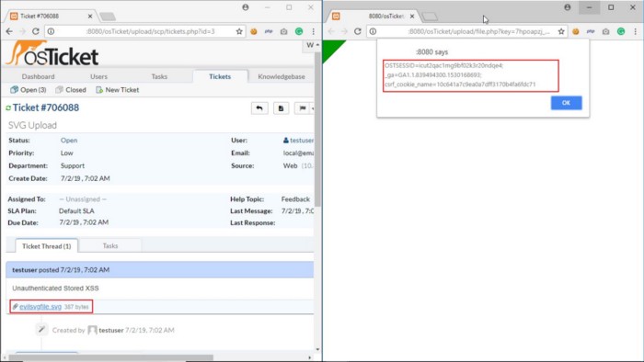Reload page in left osTicket browser window
This screenshot has width=644, height=362.
point(36,31)
